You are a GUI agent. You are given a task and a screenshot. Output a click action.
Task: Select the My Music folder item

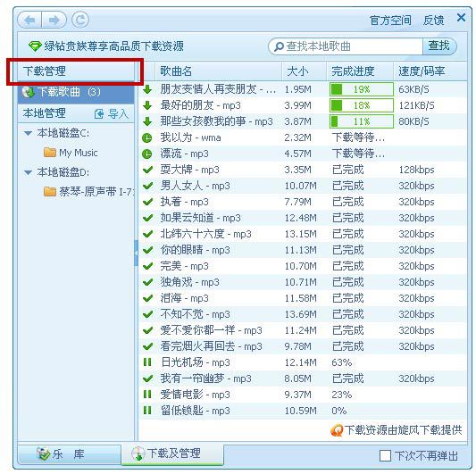click(79, 153)
